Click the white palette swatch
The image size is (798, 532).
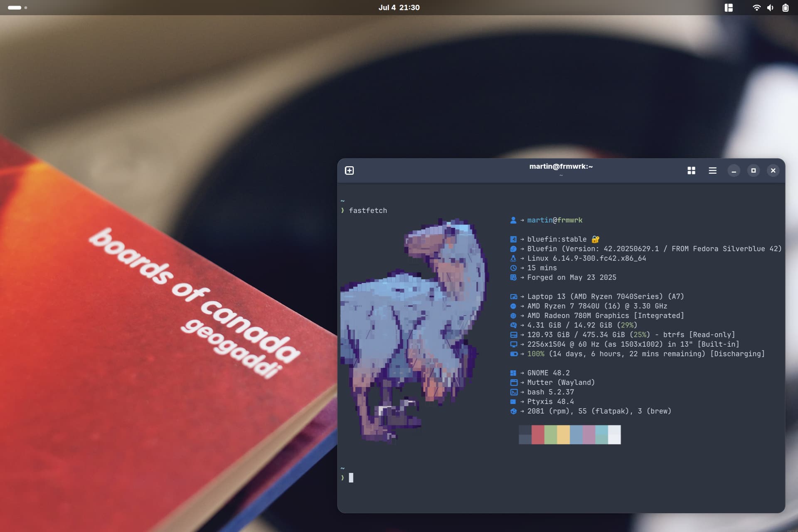click(x=614, y=435)
